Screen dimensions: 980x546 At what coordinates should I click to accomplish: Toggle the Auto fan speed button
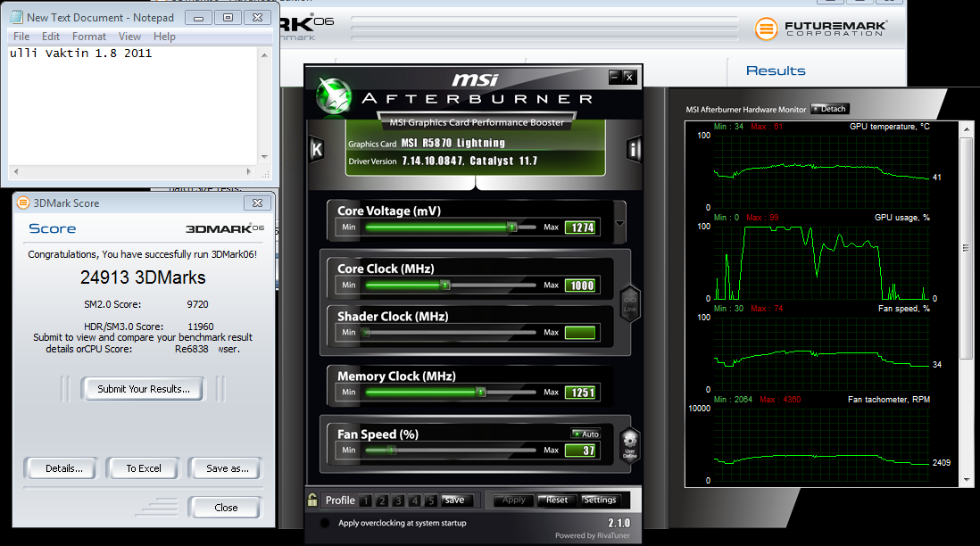pos(586,434)
